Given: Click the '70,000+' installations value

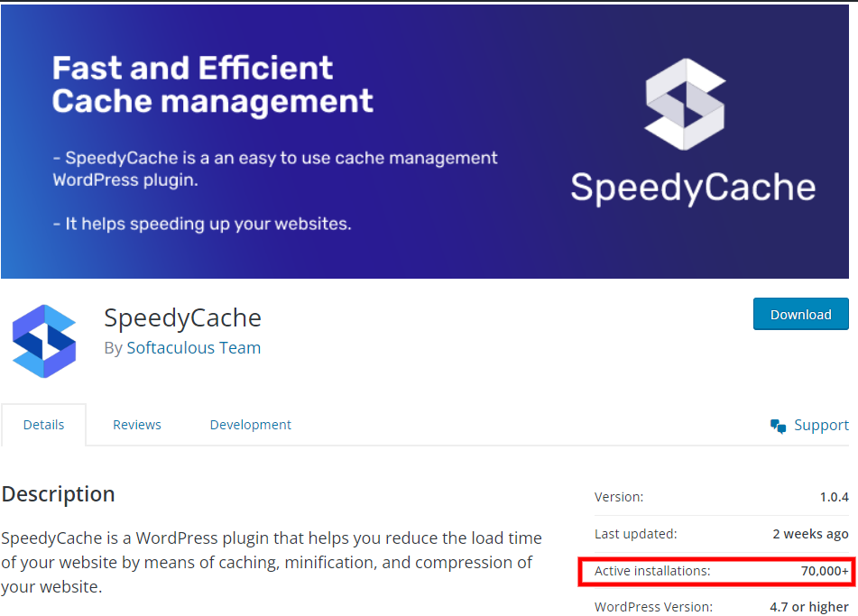Looking at the screenshot, I should [x=825, y=571].
